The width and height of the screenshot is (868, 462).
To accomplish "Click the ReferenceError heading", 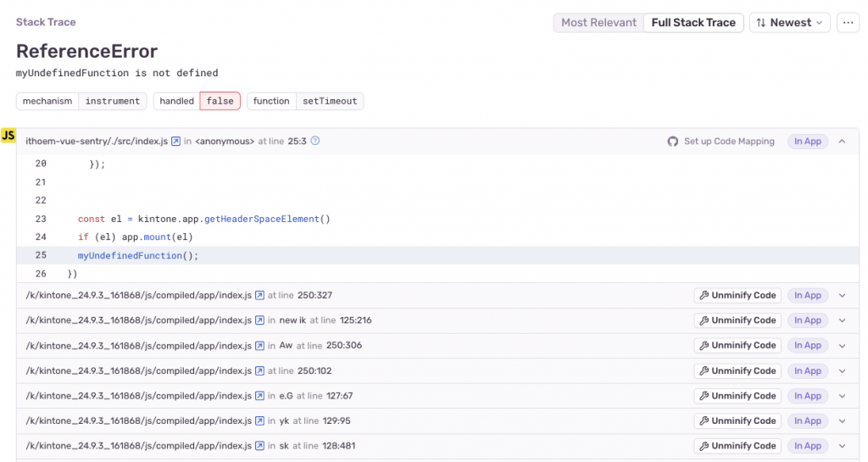I will click(87, 51).
